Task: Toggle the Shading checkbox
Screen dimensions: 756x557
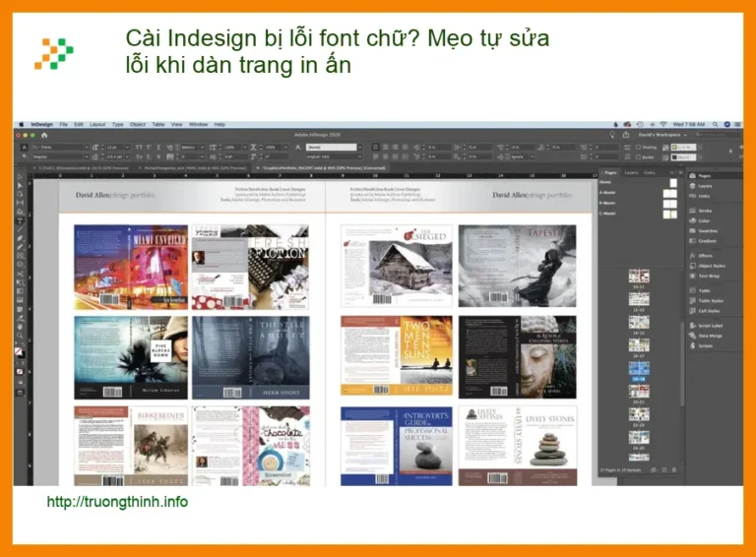Action: tap(638, 147)
